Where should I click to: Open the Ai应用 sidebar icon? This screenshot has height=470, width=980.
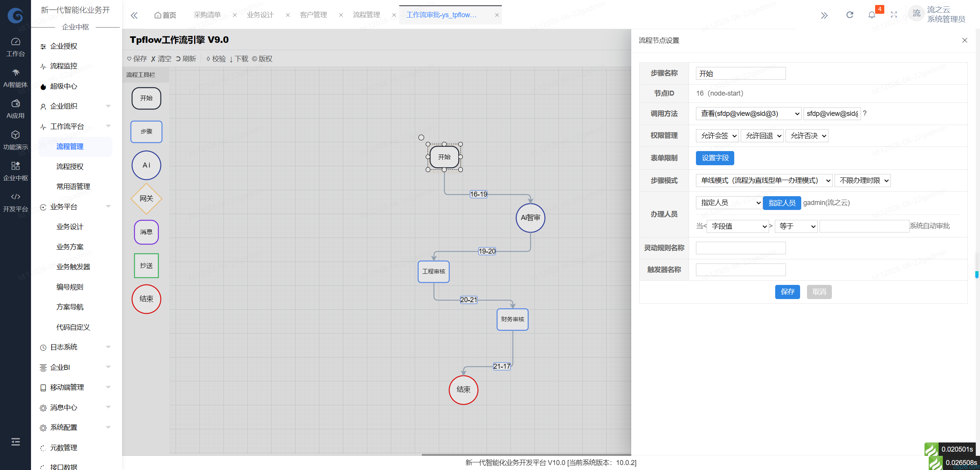[15, 109]
